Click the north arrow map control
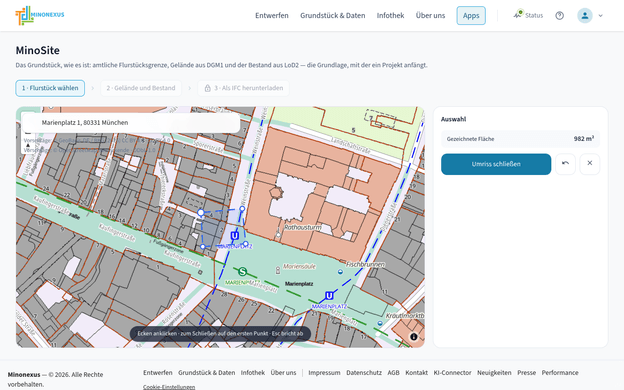 pos(28,146)
